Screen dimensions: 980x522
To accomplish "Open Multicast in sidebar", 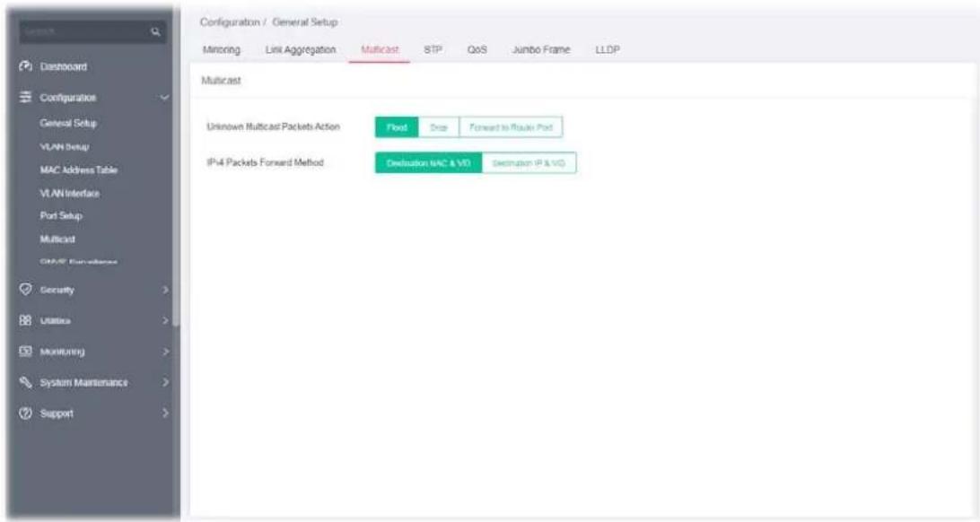I will click(57, 239).
